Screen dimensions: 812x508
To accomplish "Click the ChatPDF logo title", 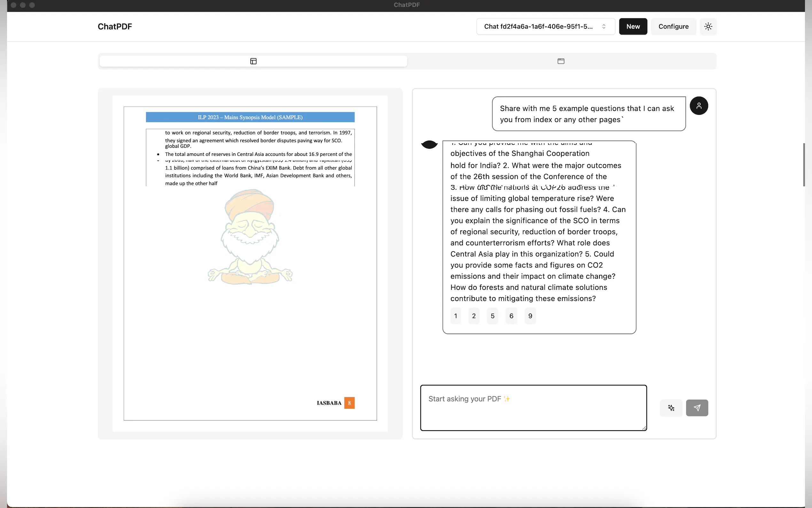I will (115, 27).
